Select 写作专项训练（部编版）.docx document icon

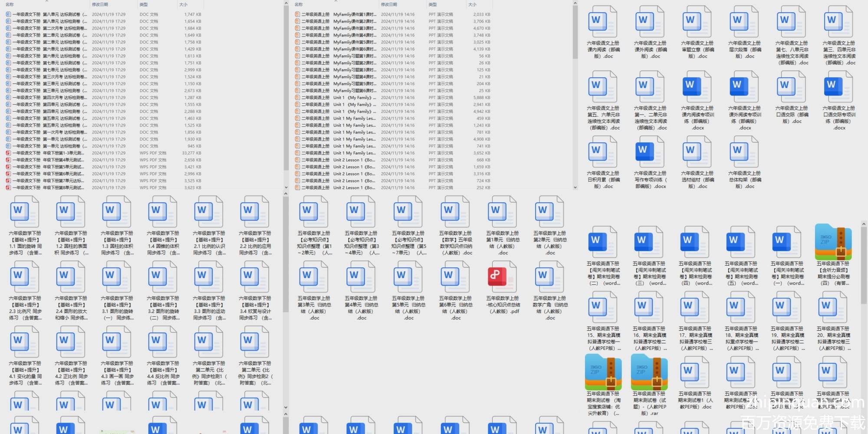[650, 152]
